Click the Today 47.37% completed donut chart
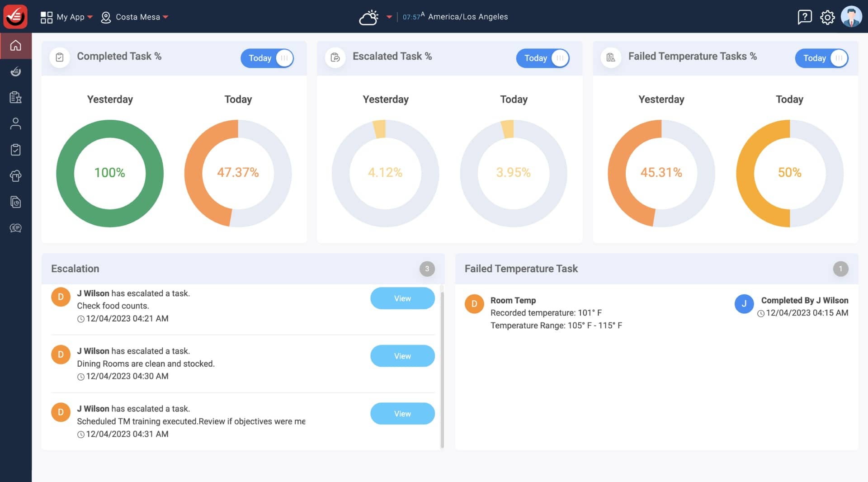868x482 pixels. (238, 173)
